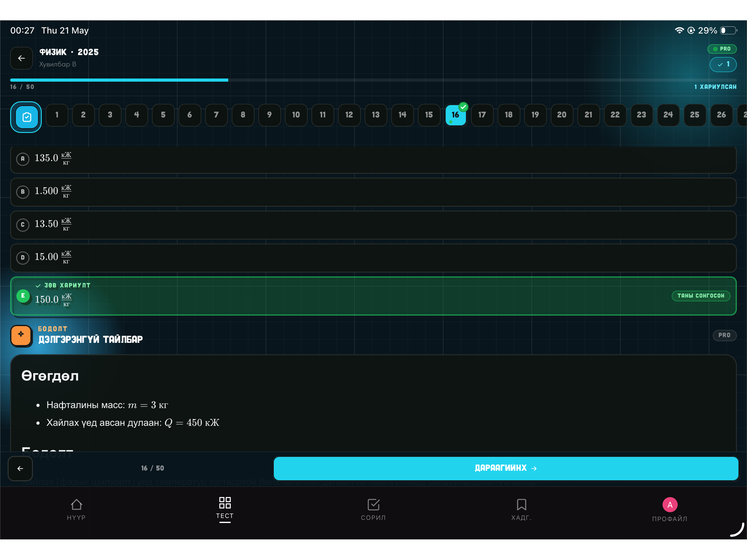Tap the rotation lock status icon
Viewport: 747px width, 560px height.
tap(691, 30)
